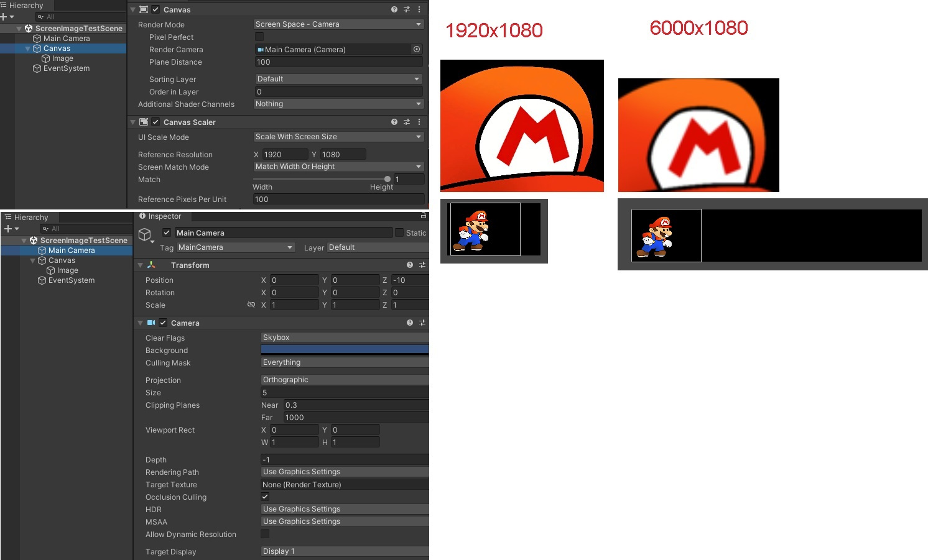
Task: Collapse the Camera component foldout
Action: 141,323
